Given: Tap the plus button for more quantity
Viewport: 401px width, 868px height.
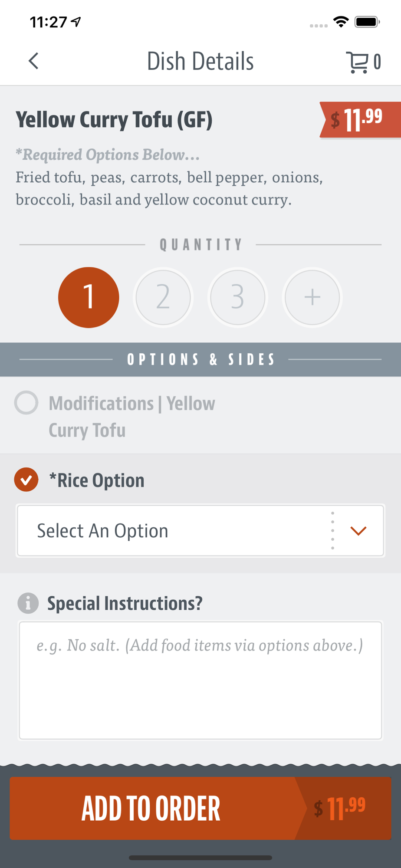Looking at the screenshot, I should pyautogui.click(x=312, y=297).
